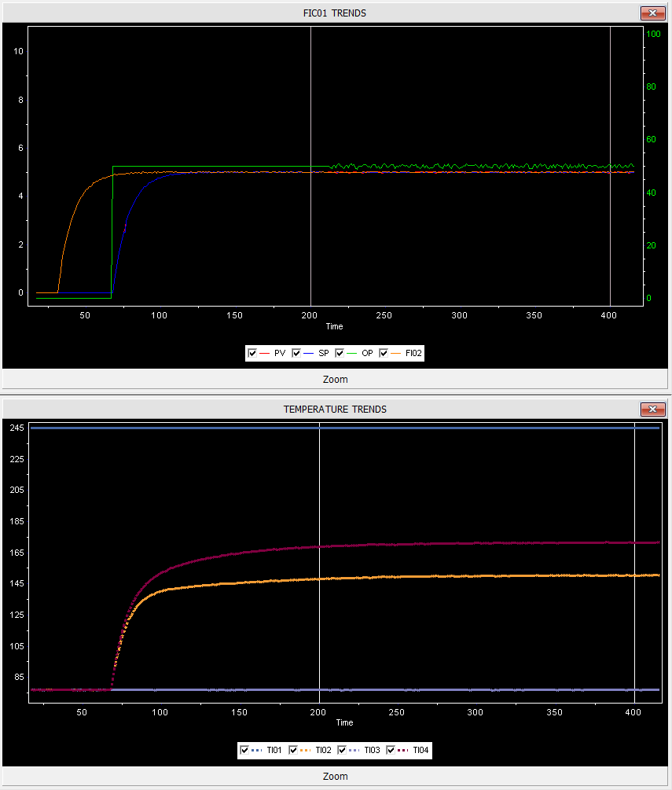Disable the TI04 temperature checkbox
Image resolution: width=672 pixels, height=790 pixels.
click(x=391, y=751)
